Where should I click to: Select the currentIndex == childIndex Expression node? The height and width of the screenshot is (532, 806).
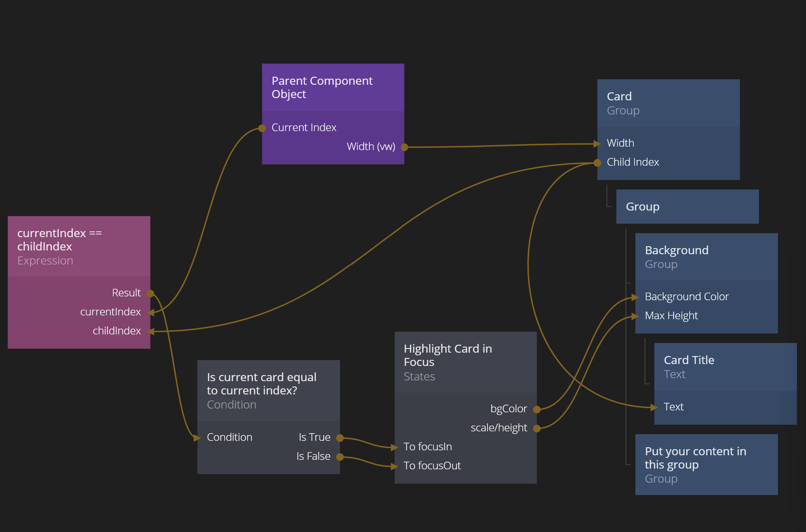79,246
